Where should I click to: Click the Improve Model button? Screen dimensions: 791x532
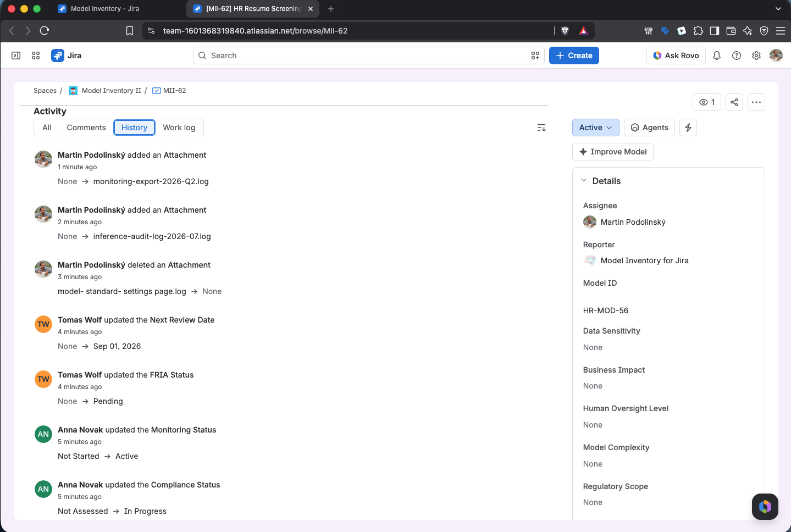(613, 152)
